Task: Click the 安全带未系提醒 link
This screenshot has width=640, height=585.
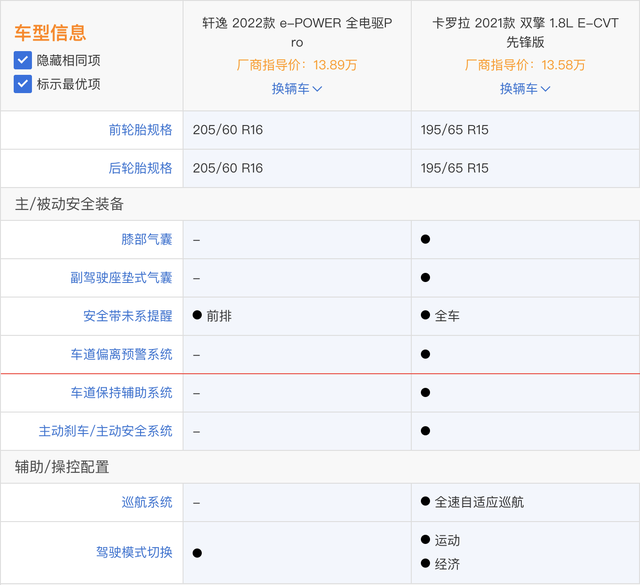Action: [x=128, y=316]
